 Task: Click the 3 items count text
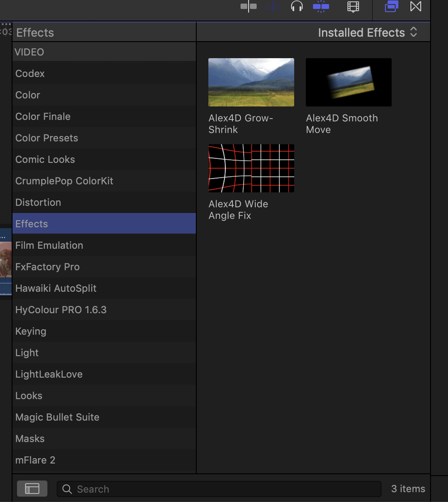408,489
